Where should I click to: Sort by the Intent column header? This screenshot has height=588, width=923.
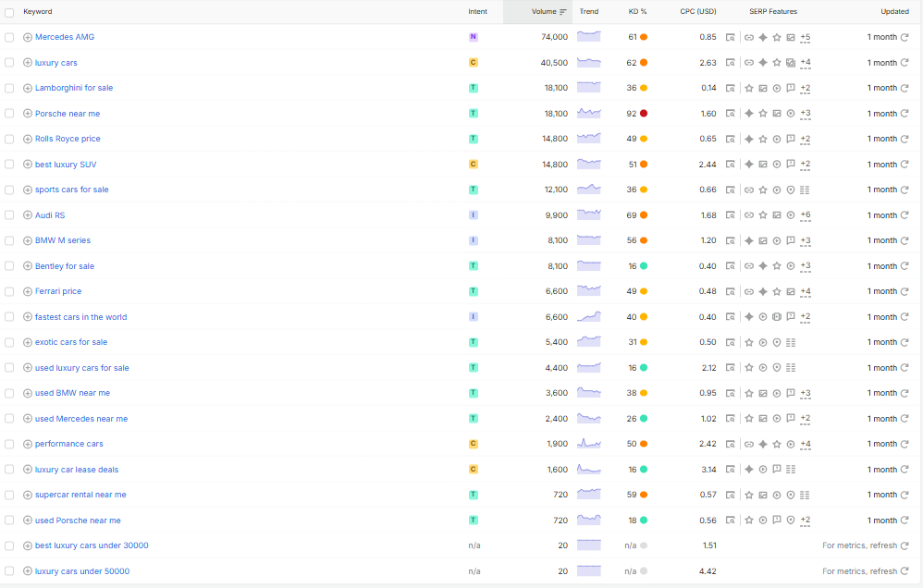point(477,12)
